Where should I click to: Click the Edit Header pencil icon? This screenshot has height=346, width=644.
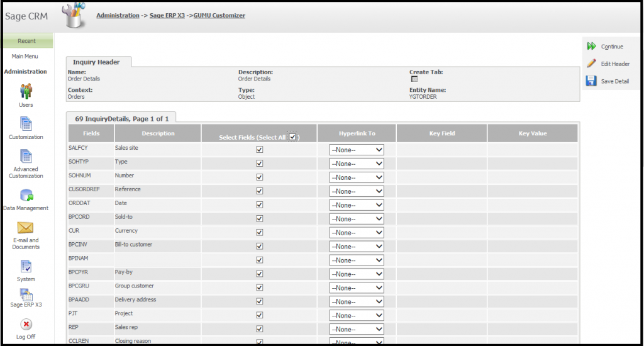(591, 64)
